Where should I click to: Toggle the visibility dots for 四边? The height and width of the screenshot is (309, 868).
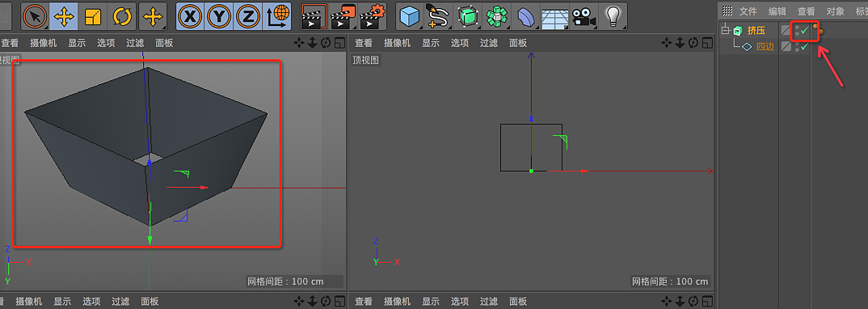(797, 47)
